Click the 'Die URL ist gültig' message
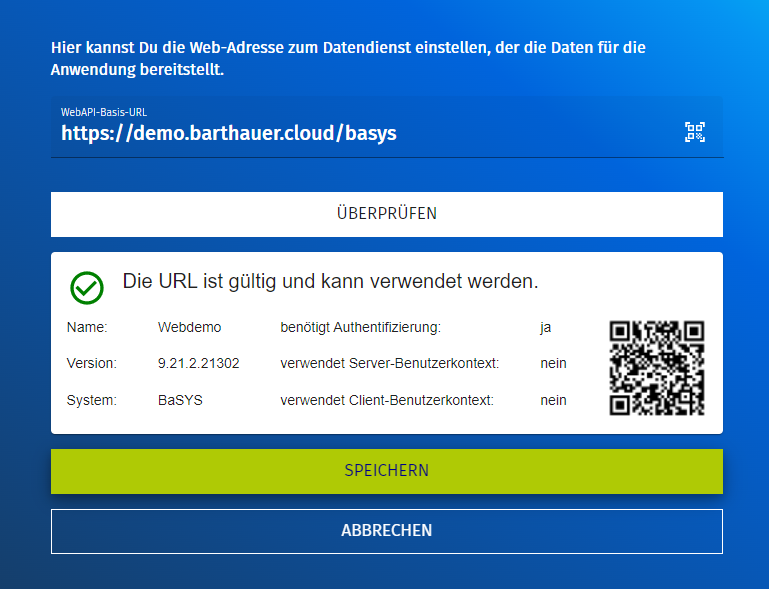 coord(330,282)
